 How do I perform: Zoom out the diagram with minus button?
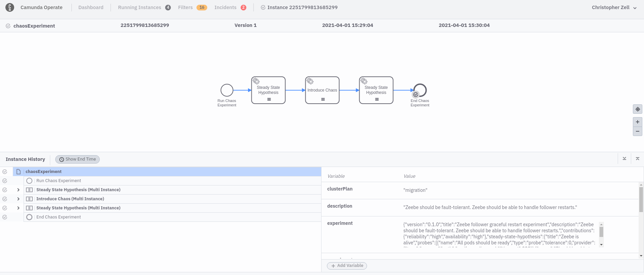(638, 131)
